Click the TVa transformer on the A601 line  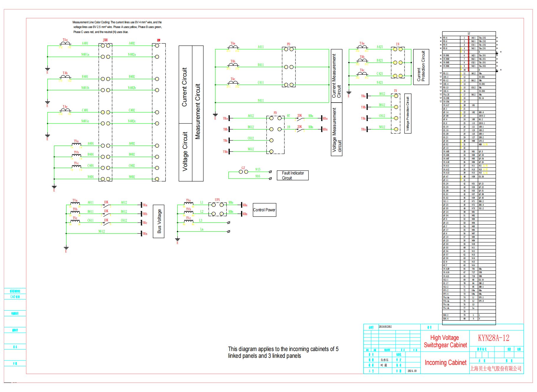(76, 144)
